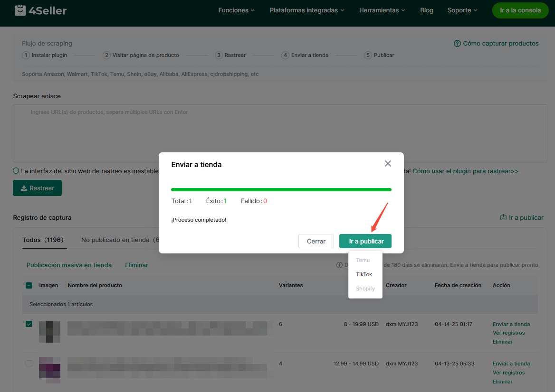Click the info icon before the rastreo warning
555x392 pixels.
click(16, 171)
